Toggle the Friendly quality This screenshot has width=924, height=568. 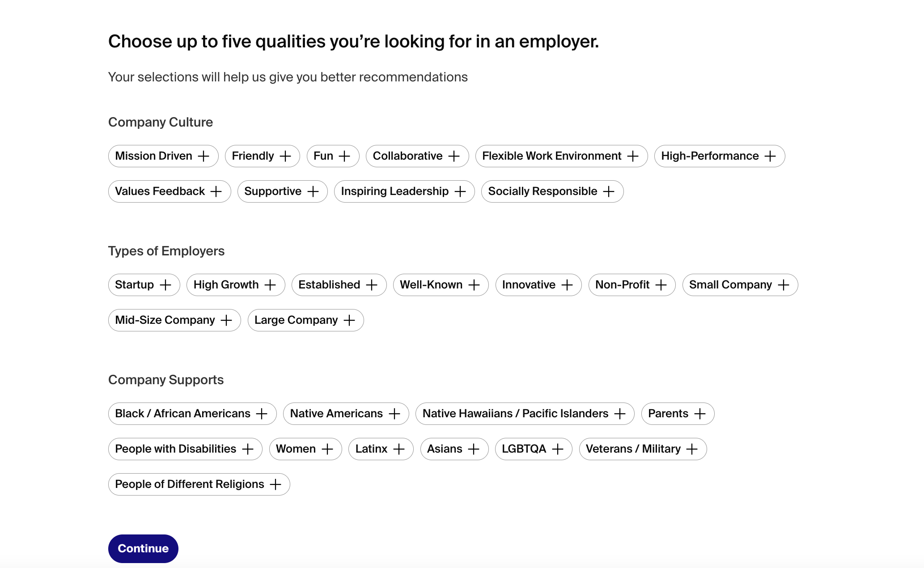(x=262, y=156)
